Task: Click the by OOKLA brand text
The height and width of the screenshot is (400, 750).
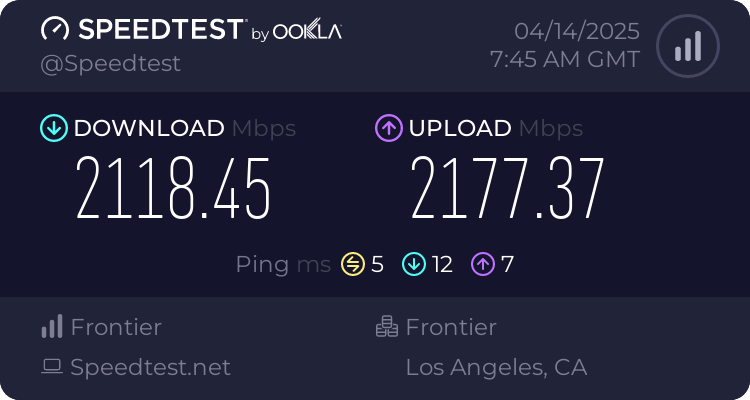Action: point(296,32)
